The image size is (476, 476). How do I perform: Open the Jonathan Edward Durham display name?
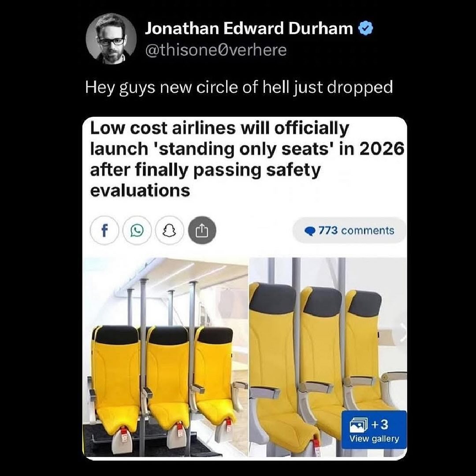249,29
